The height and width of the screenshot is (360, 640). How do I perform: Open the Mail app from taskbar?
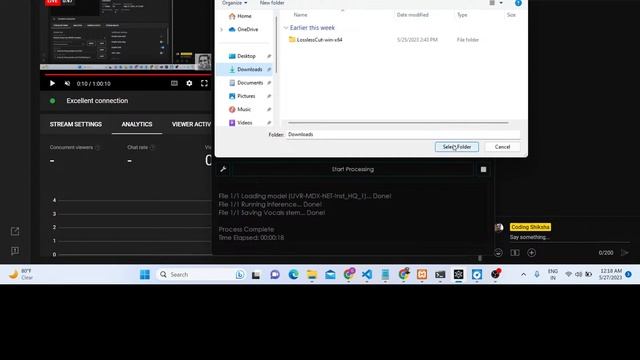coord(330,275)
